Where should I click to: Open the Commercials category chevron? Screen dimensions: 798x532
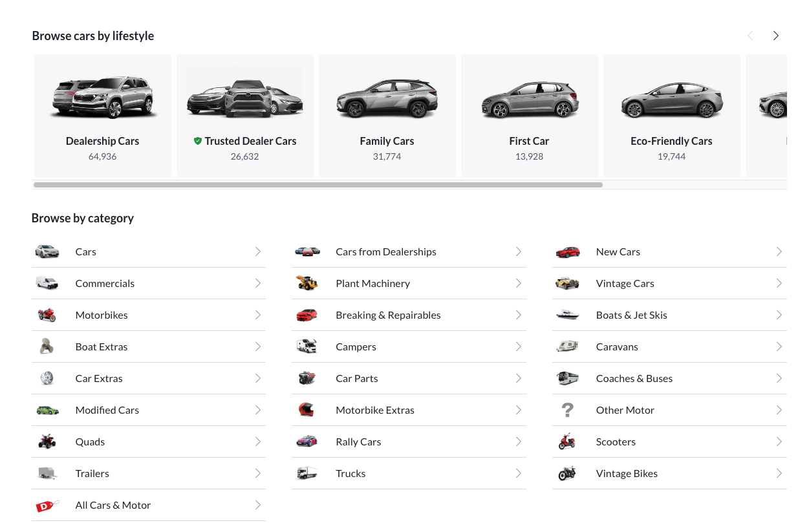click(258, 283)
